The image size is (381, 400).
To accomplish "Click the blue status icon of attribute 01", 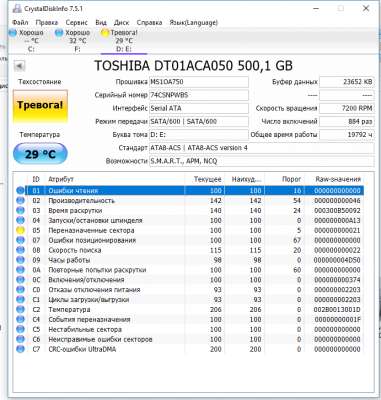I will click(x=20, y=190).
